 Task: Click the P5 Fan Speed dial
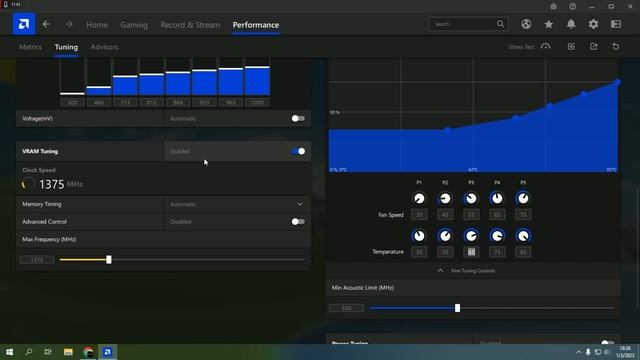click(523, 198)
